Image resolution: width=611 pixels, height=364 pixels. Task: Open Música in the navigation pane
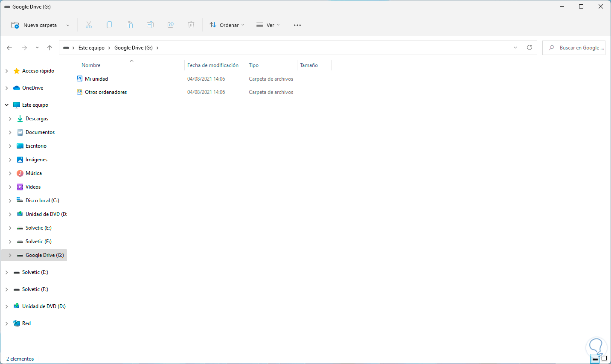[x=34, y=173]
